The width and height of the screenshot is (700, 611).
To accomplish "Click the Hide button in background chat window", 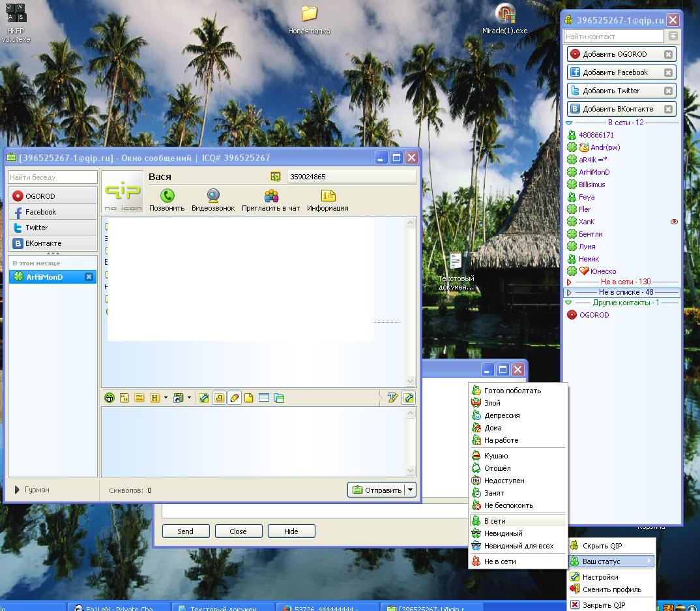I will [x=291, y=531].
